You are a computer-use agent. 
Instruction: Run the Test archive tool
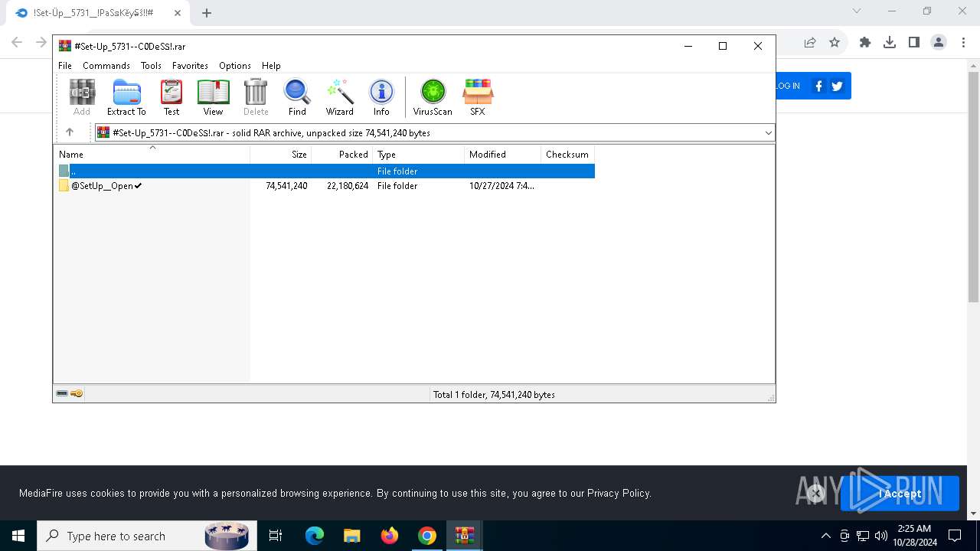click(171, 97)
